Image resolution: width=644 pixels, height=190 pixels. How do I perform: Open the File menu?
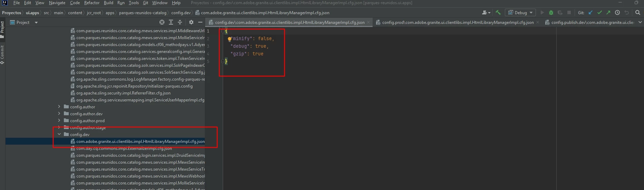tap(17, 3)
